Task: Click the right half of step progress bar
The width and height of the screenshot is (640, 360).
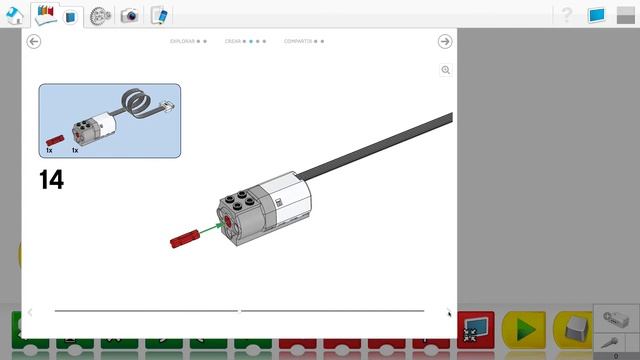Action: coord(332,311)
